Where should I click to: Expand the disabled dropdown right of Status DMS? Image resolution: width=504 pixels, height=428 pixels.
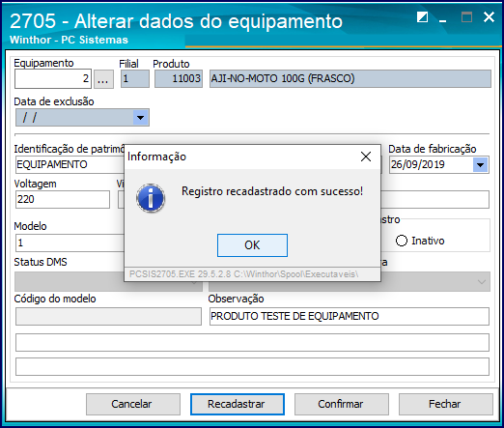pos(482,282)
